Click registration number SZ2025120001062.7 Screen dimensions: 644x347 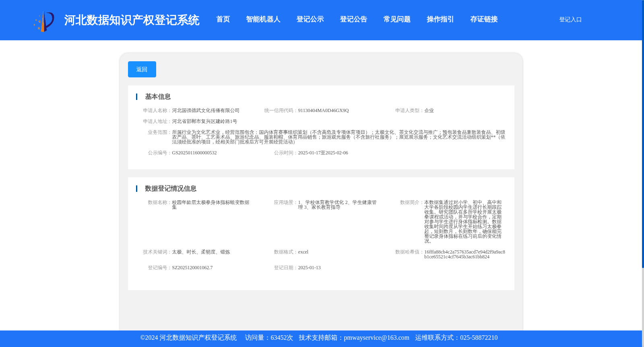tap(192, 268)
